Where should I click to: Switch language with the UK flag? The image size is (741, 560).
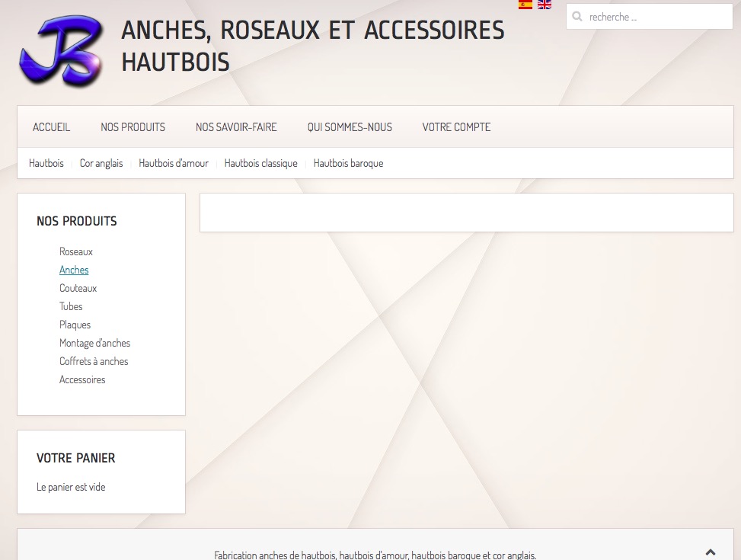(x=545, y=5)
